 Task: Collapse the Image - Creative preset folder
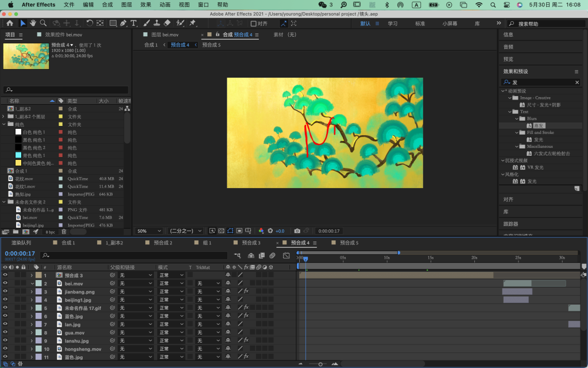point(510,98)
